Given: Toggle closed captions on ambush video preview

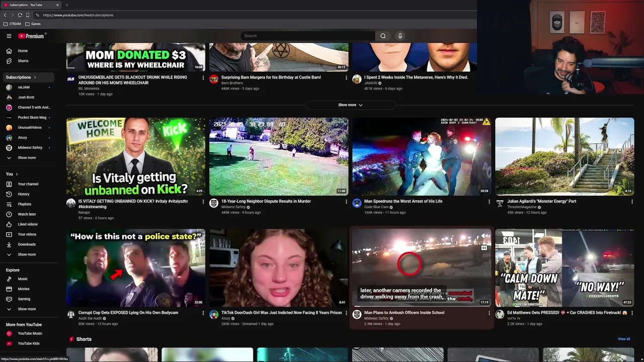Looking at the screenshot, I should click(484, 248).
